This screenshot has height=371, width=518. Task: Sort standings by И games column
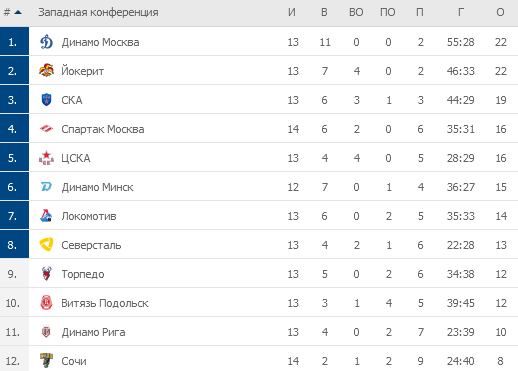292,12
